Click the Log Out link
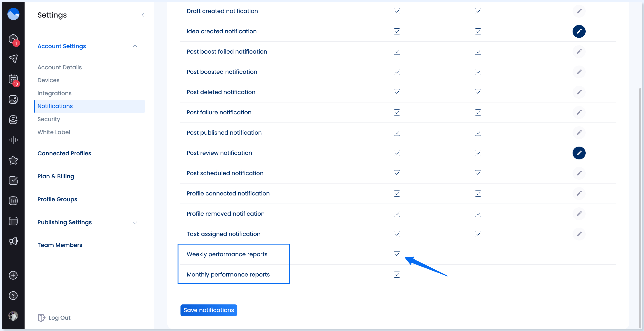Screen dimensions: 644x331 point(55,318)
